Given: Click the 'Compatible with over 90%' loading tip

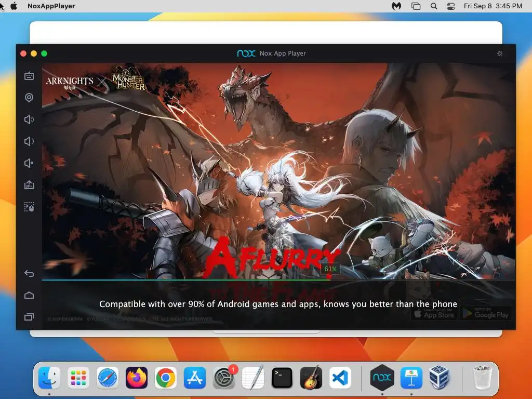Looking at the screenshot, I should (278, 304).
